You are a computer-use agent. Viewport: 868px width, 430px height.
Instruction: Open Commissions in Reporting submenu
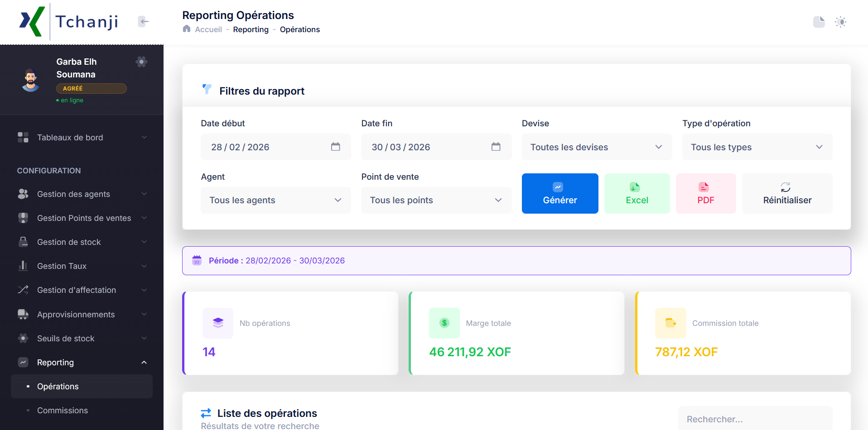pos(63,411)
